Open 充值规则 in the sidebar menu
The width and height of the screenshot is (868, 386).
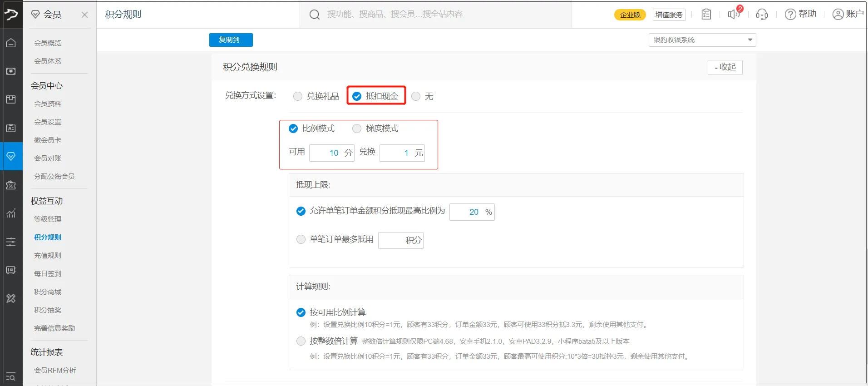pos(48,256)
